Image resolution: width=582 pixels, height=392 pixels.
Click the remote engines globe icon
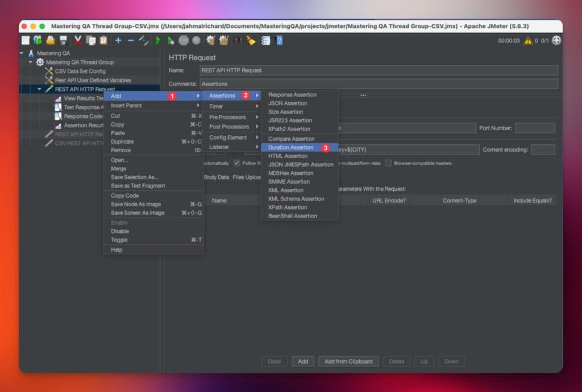556,40
